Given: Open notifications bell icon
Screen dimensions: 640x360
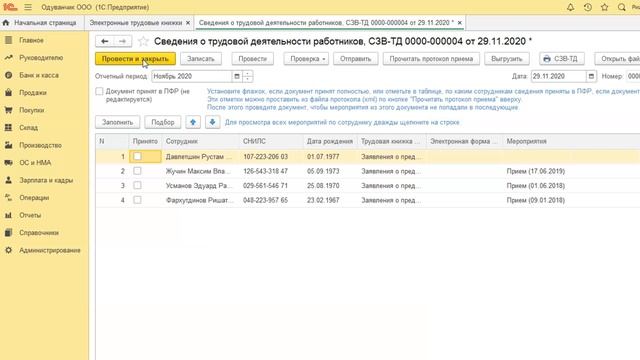Looking at the screenshot, I should point(570,7).
